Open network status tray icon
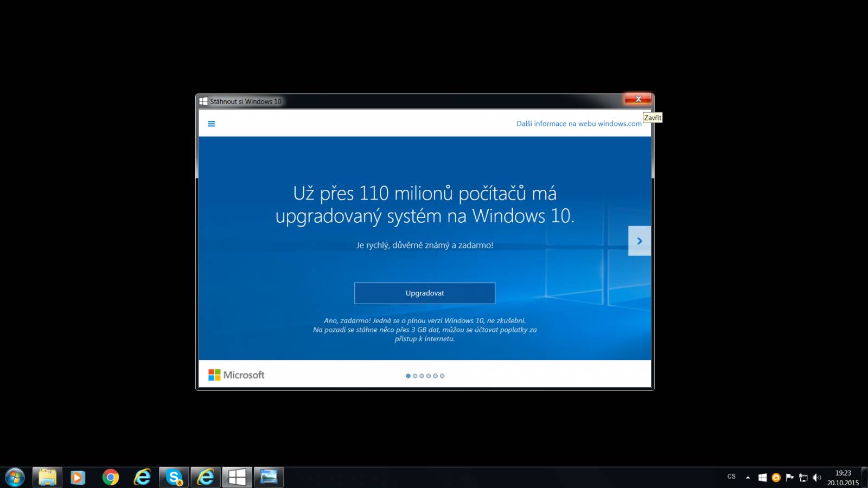The width and height of the screenshot is (868, 488). tap(803, 478)
